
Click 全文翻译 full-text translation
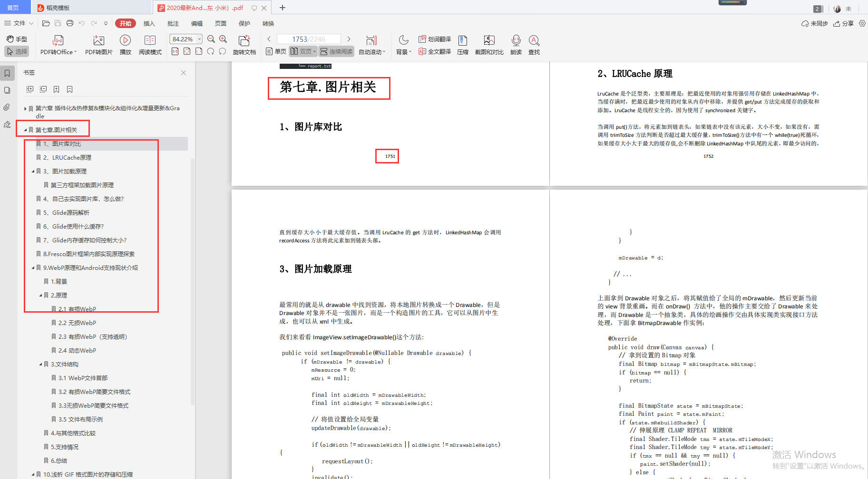pyautogui.click(x=435, y=51)
